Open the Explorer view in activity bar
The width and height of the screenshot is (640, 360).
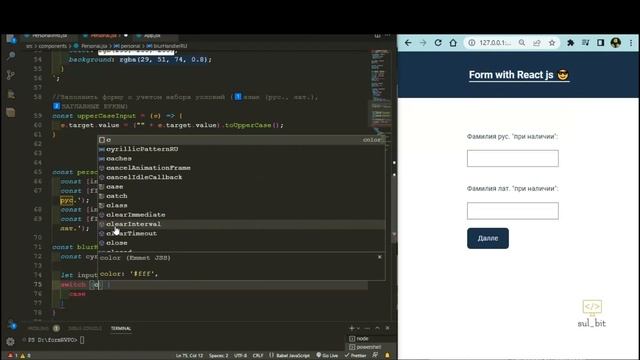(11, 39)
